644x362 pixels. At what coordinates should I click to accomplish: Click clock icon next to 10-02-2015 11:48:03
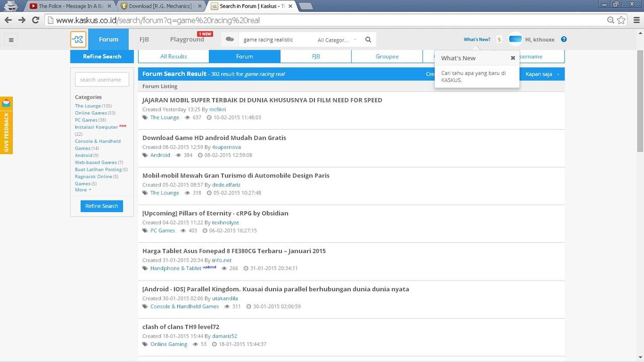[209, 118]
